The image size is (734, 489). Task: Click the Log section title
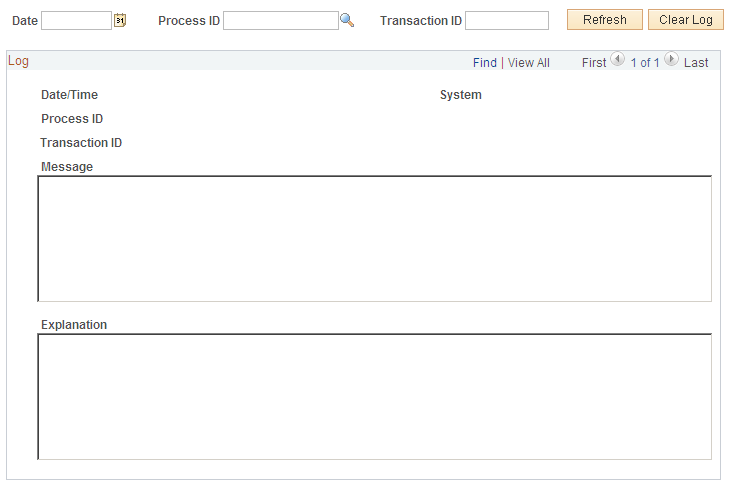tap(18, 61)
